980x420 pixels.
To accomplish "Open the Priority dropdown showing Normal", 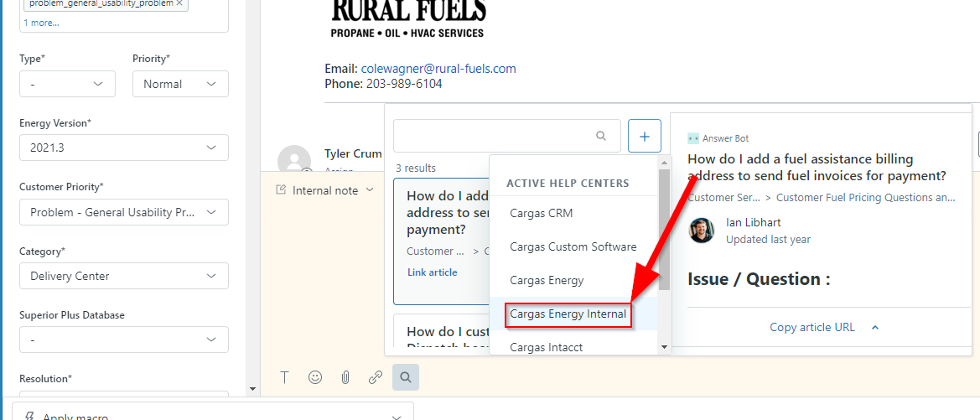I will click(x=180, y=84).
